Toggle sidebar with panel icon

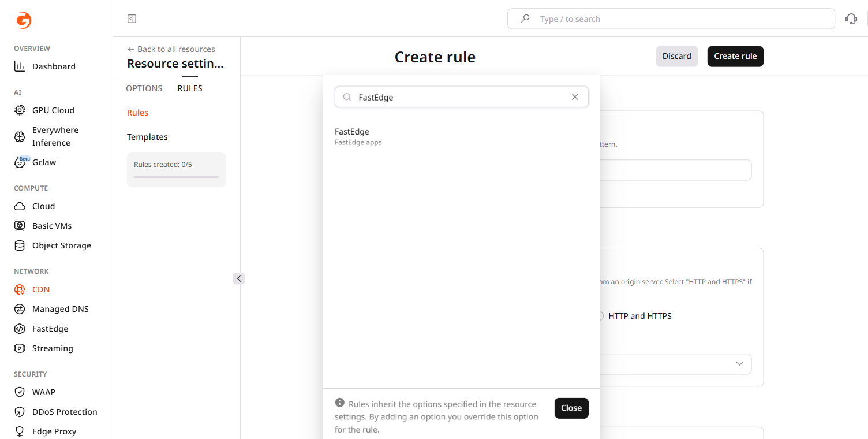coord(132,19)
